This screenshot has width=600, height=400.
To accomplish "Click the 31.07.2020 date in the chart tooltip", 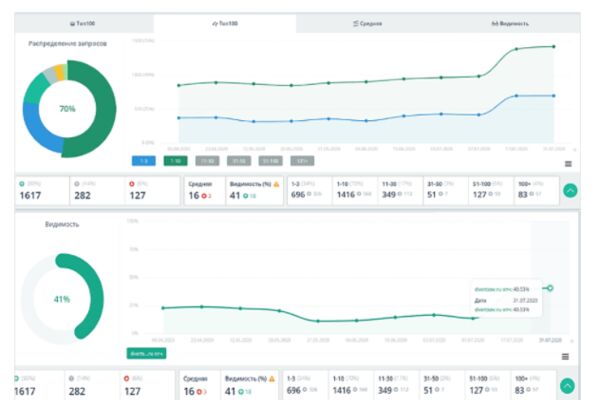I will [525, 300].
